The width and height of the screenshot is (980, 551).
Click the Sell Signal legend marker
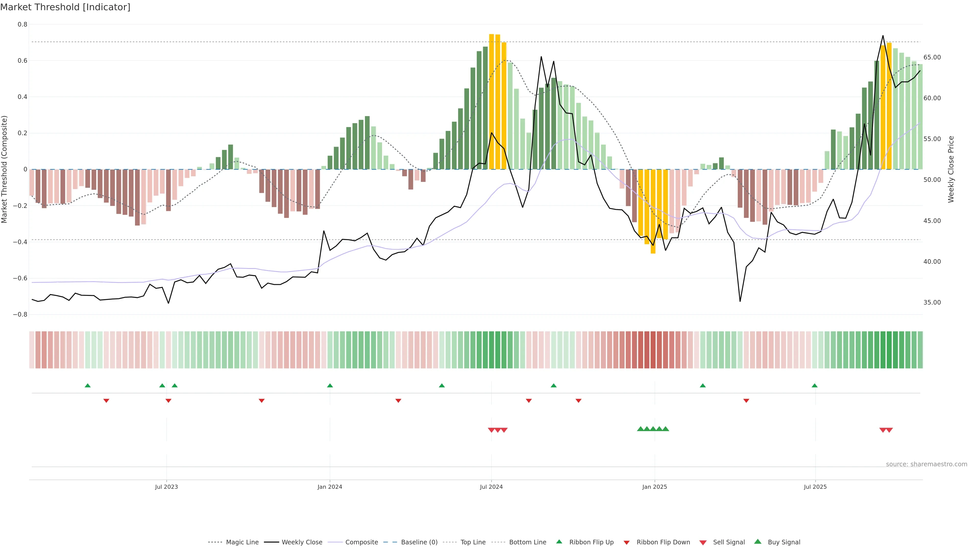click(x=703, y=543)
